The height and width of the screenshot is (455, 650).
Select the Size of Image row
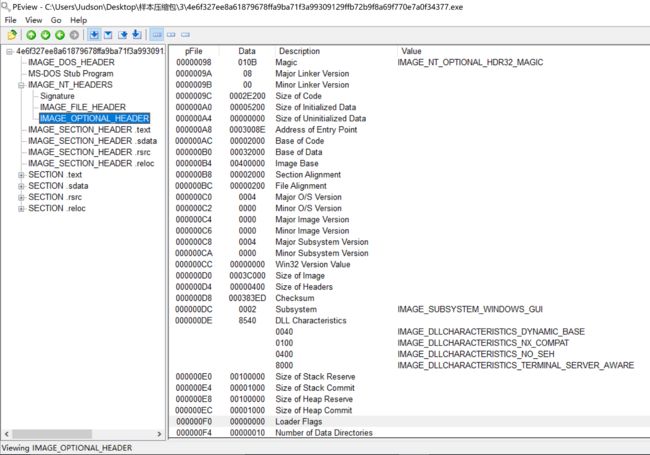click(408, 276)
